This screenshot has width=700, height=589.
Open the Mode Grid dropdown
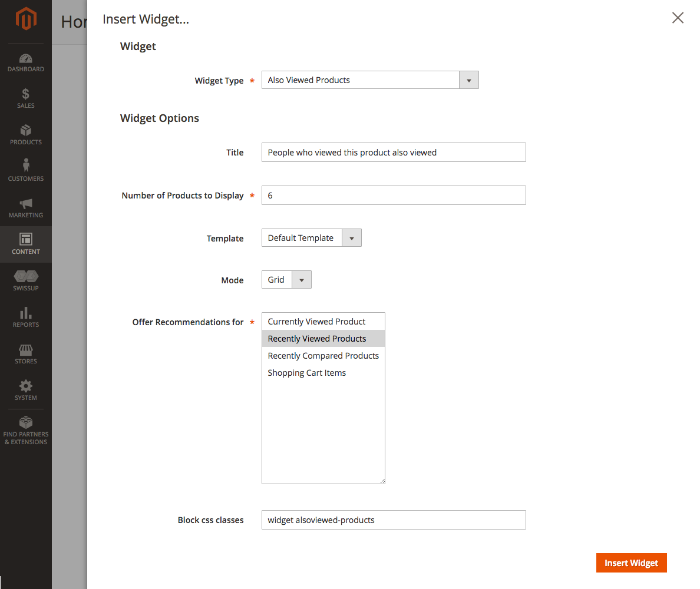(286, 280)
